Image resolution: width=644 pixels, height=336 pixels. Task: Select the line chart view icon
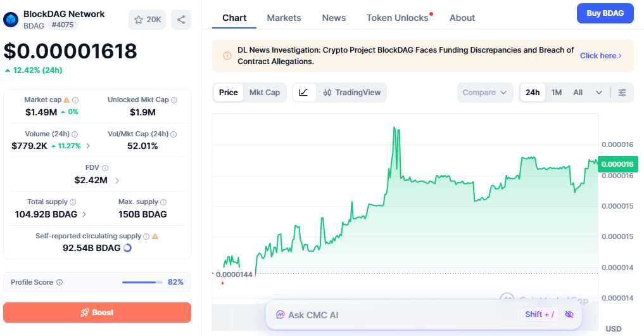(x=303, y=93)
